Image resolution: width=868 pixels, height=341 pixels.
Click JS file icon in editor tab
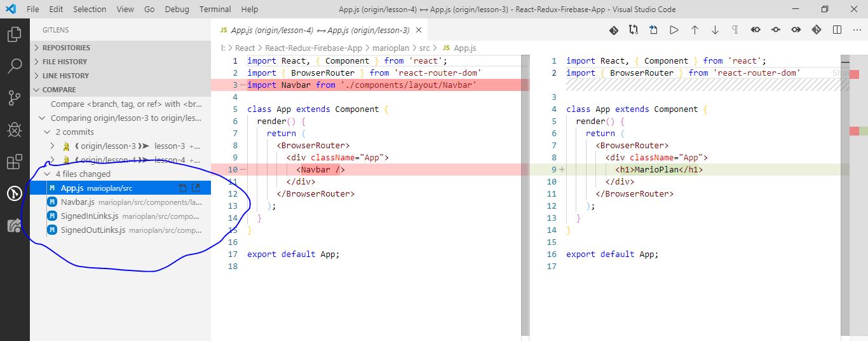coord(223,31)
